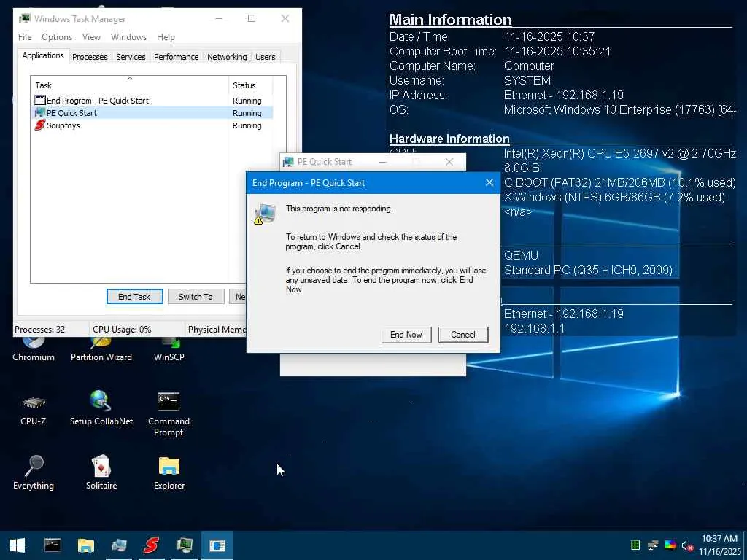Sort by the Task column header
747x560 pixels.
[x=129, y=85]
